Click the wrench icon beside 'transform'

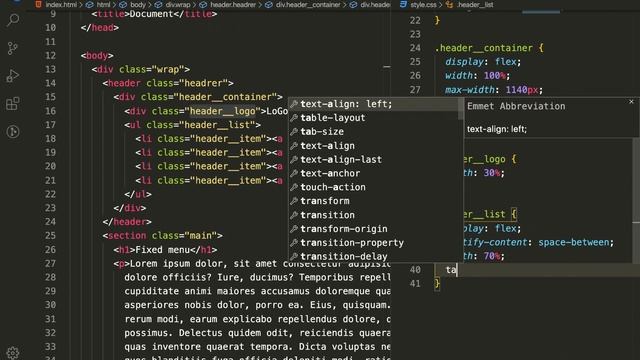[293, 201]
